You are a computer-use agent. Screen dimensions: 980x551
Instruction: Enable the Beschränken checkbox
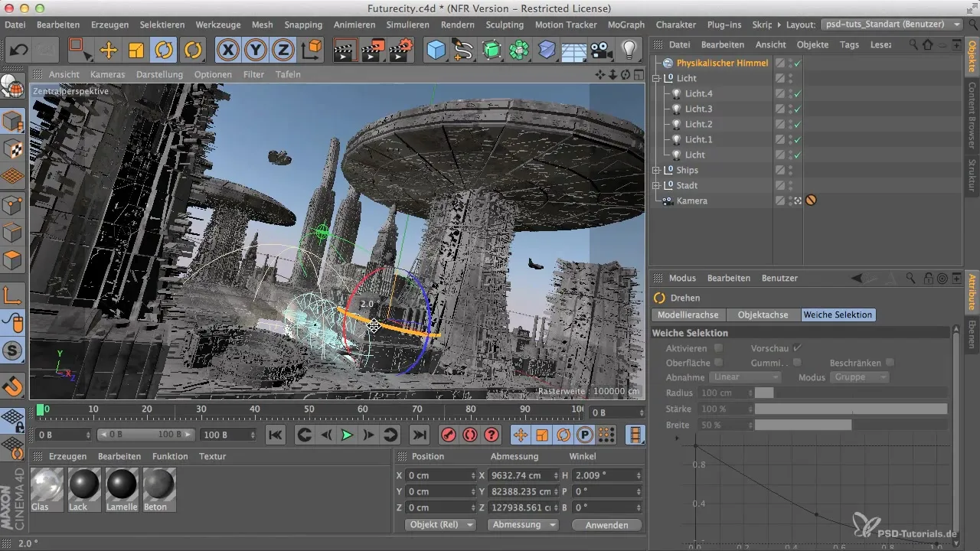click(890, 363)
